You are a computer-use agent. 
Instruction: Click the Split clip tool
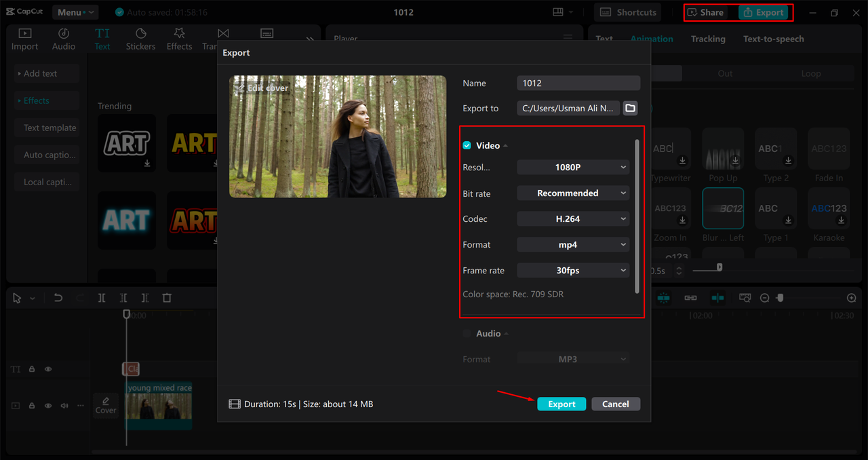point(102,298)
